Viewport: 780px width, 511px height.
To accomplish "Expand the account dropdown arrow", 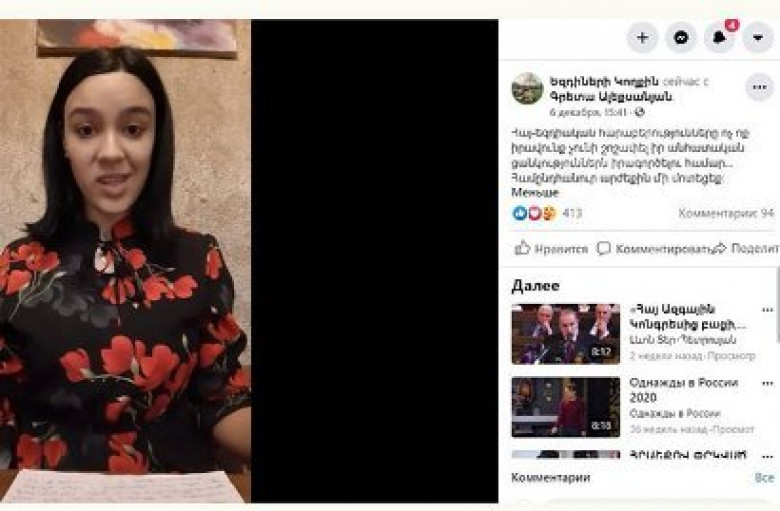I will (x=758, y=37).
